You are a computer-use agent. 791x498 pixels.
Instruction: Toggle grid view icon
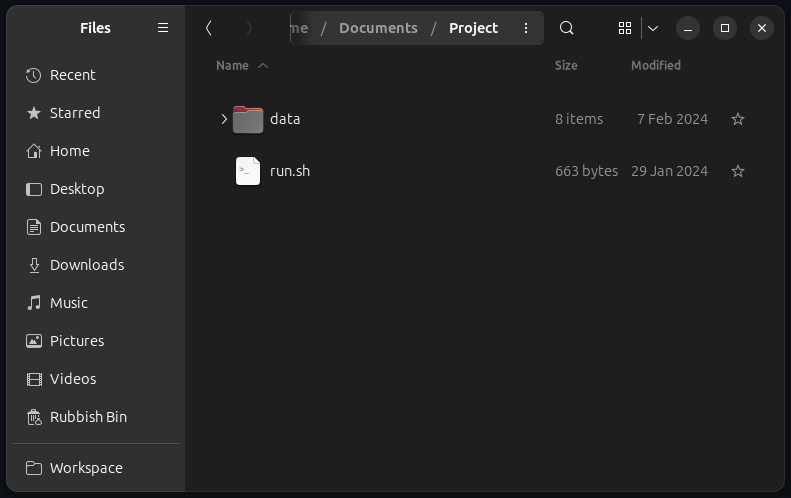(625, 28)
